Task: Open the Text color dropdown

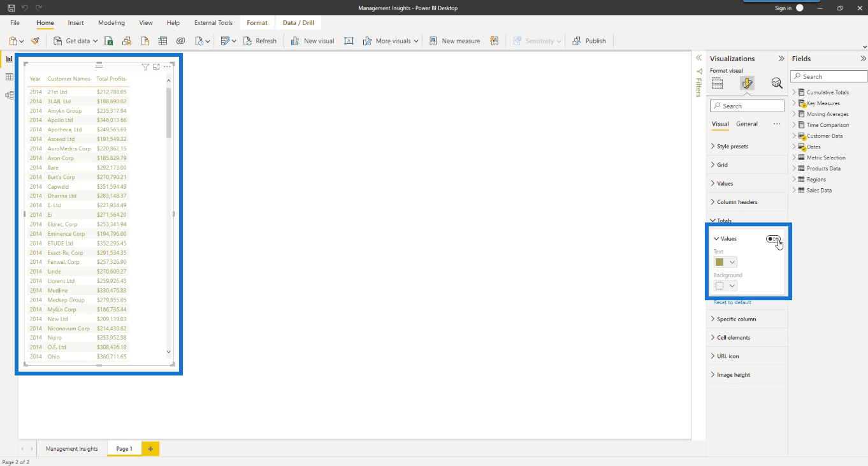Action: click(726, 262)
